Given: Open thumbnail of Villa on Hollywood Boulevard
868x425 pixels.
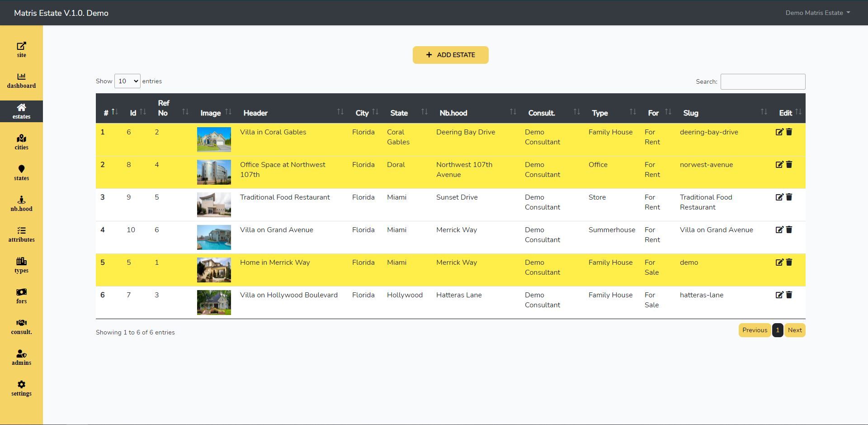Looking at the screenshot, I should 214,302.
